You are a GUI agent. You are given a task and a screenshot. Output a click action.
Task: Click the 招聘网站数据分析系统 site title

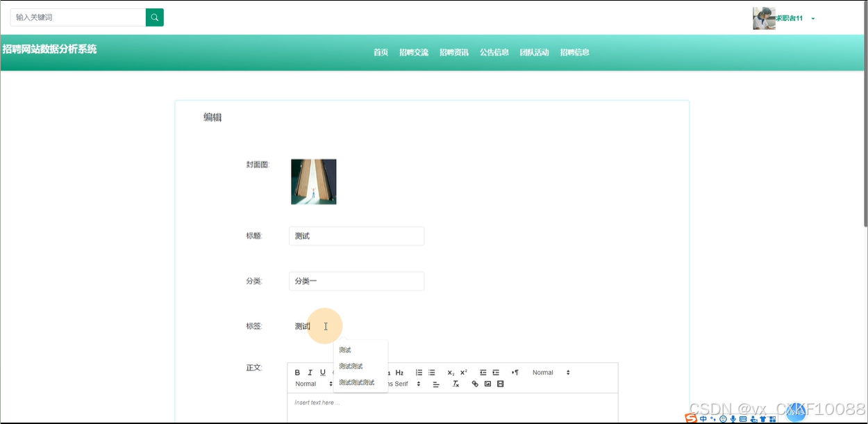[49, 49]
